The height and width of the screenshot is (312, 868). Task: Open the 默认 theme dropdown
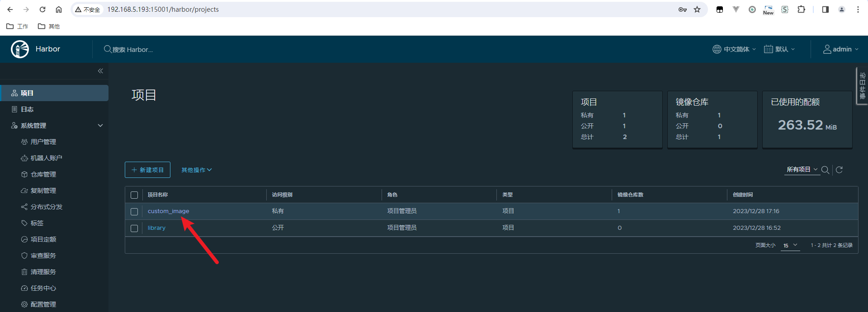[x=780, y=49]
